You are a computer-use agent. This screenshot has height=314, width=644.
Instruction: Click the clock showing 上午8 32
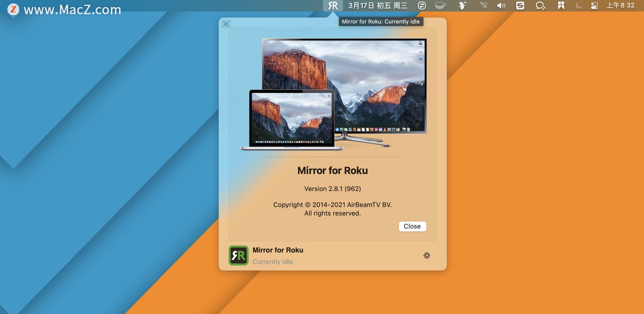(x=621, y=5)
